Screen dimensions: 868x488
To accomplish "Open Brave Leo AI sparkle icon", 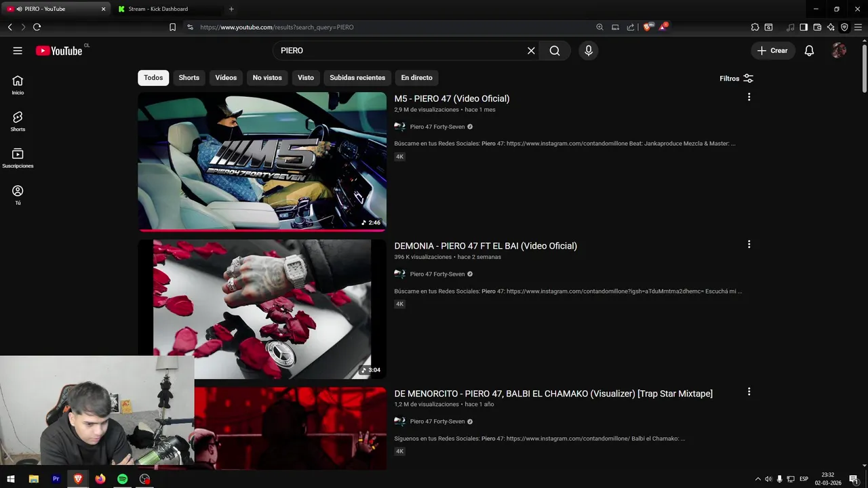I will click(831, 27).
